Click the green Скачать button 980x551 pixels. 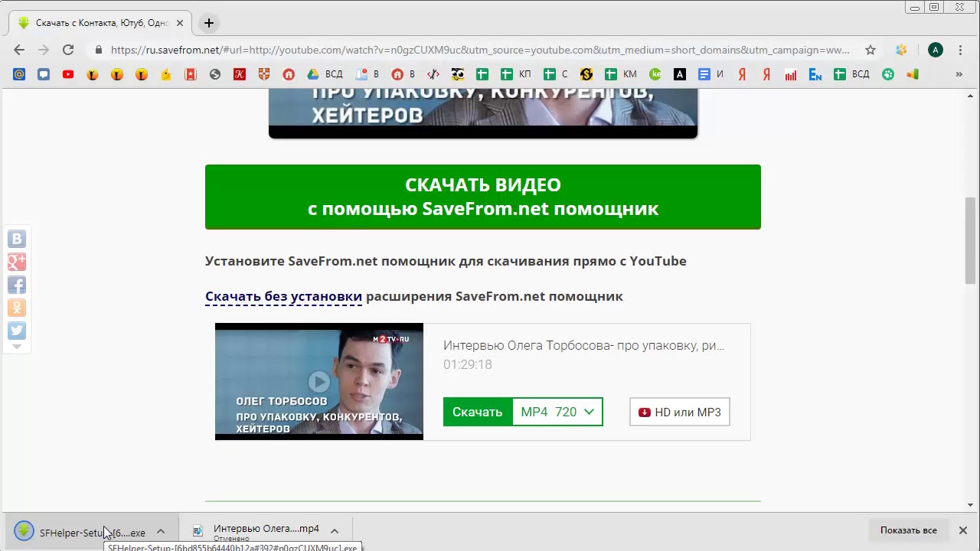477,412
